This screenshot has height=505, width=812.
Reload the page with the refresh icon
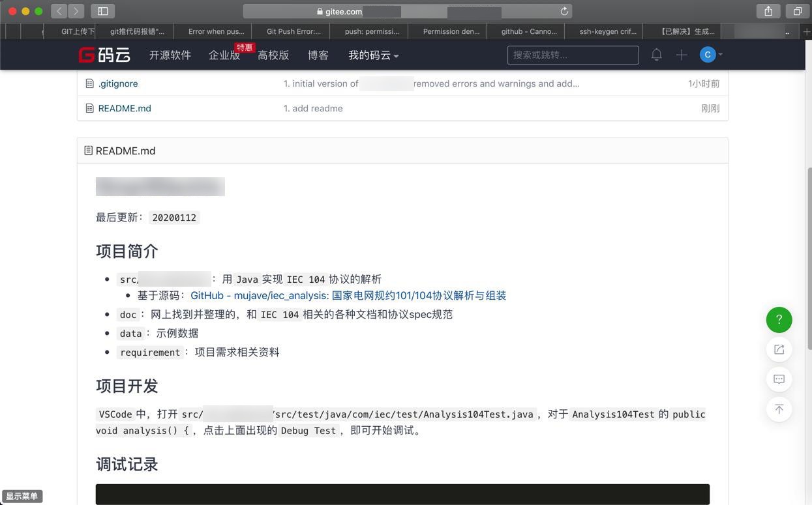(564, 11)
